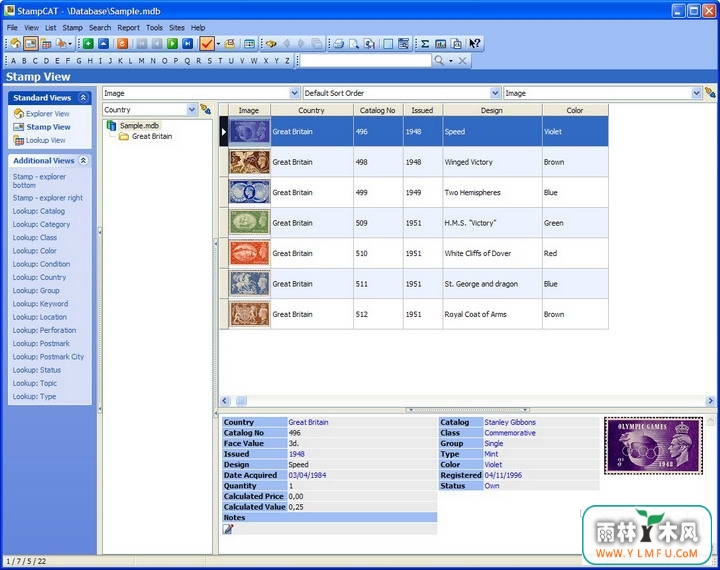720x570 pixels.
Task: Click the statistics chart icon
Action: (440, 44)
